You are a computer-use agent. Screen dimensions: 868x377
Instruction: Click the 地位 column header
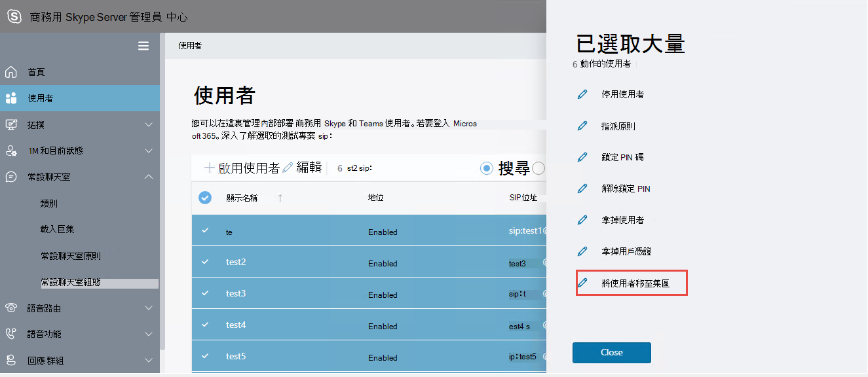click(x=376, y=198)
